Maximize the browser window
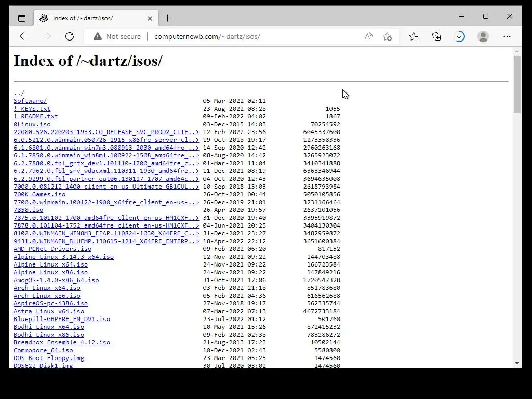Screen dimensions: 532x399 pyautogui.click(x=486, y=16)
